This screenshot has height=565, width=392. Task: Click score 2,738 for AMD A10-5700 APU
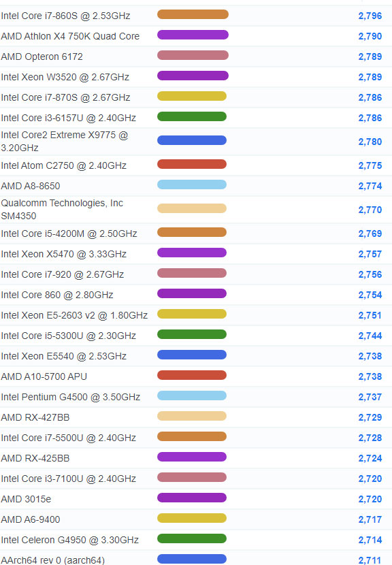tap(370, 376)
